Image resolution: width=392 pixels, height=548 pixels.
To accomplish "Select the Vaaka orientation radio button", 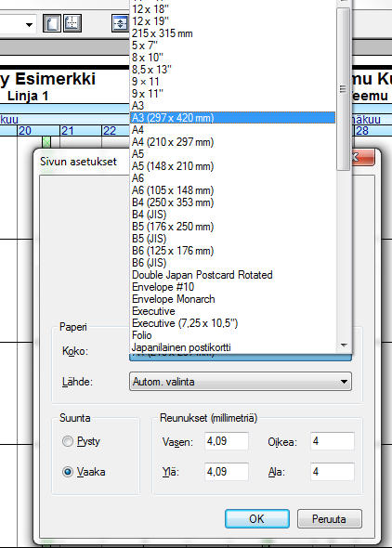I will pos(68,472).
